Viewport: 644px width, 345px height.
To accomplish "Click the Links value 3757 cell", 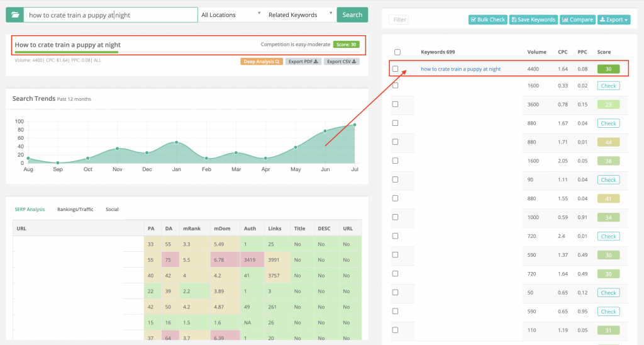I will point(277,276).
